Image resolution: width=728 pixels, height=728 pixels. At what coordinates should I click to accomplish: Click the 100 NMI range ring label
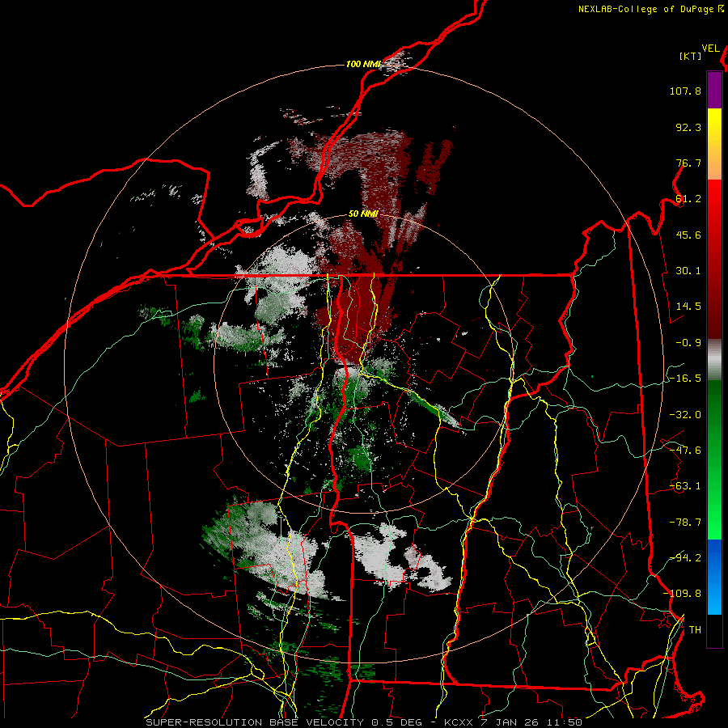pos(363,64)
